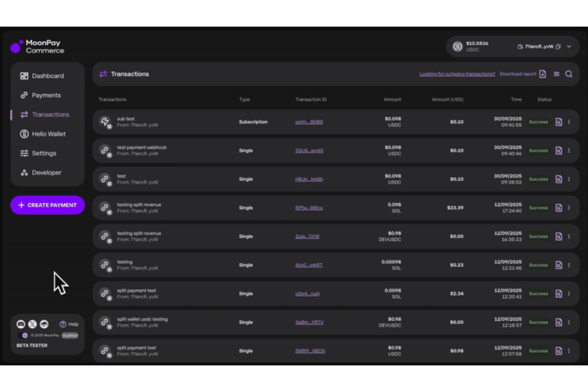The image size is (588, 392).
Task: Open the X (Twitter) social icon
Action: pos(32,324)
